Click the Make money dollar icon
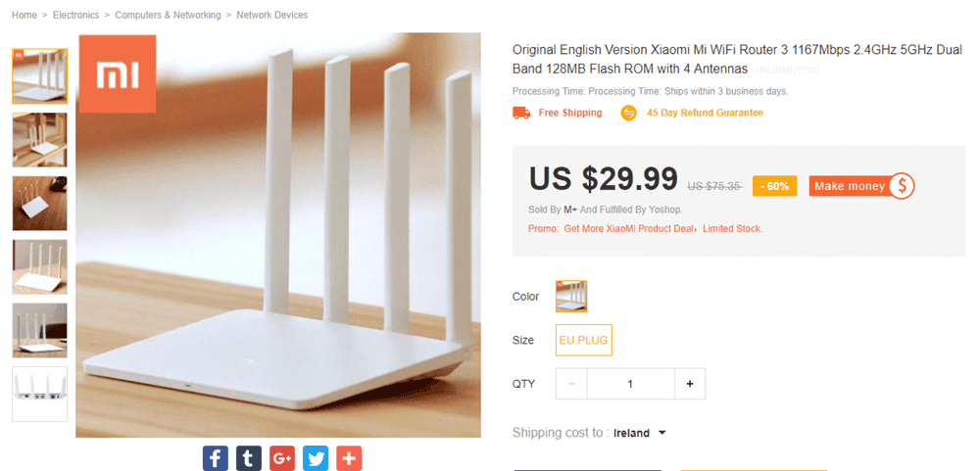The width and height of the screenshot is (980, 471). click(902, 186)
